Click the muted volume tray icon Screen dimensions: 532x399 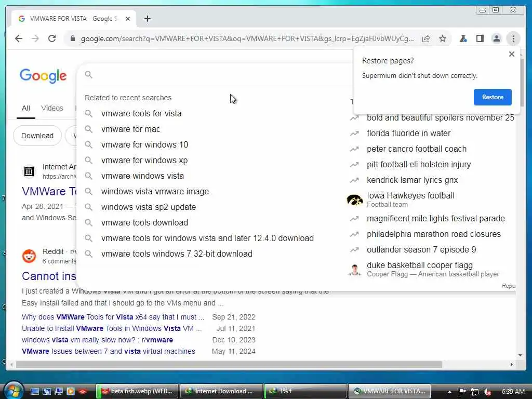click(x=487, y=392)
